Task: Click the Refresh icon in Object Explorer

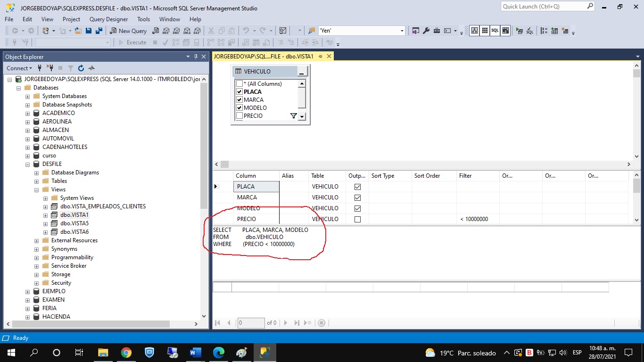Action: tap(81, 68)
